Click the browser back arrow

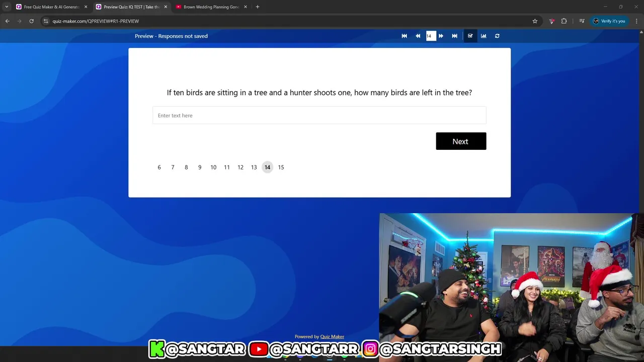[x=7, y=21]
